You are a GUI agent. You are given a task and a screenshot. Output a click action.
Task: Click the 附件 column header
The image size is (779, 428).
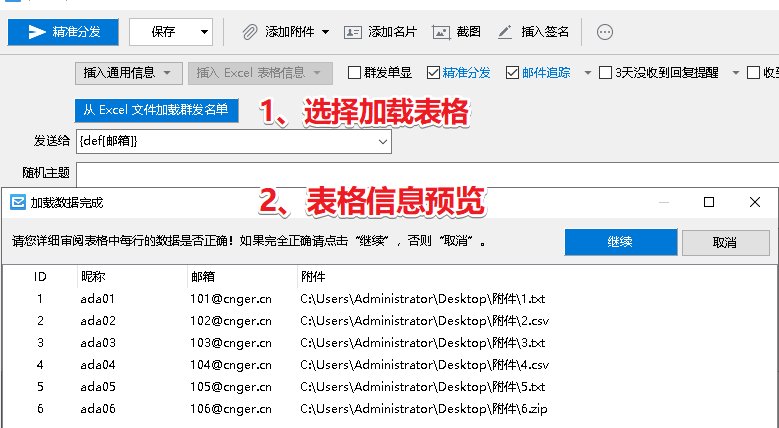click(313, 277)
